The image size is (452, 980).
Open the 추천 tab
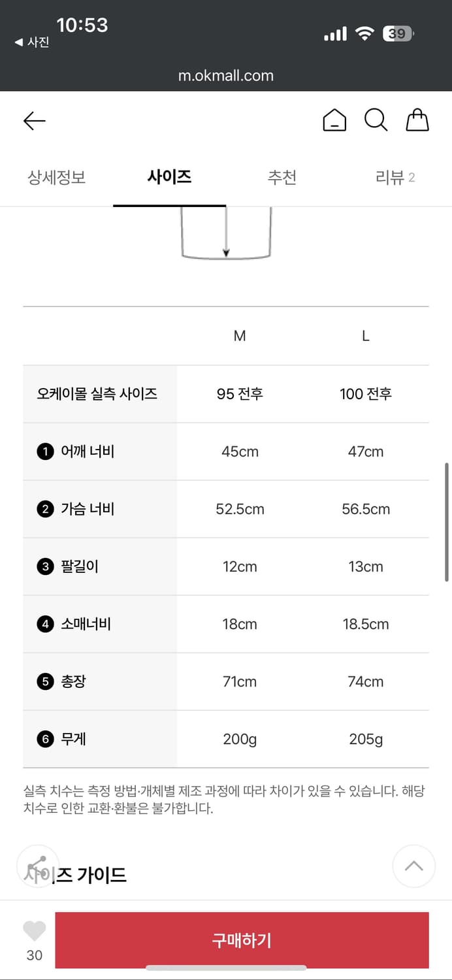click(282, 177)
